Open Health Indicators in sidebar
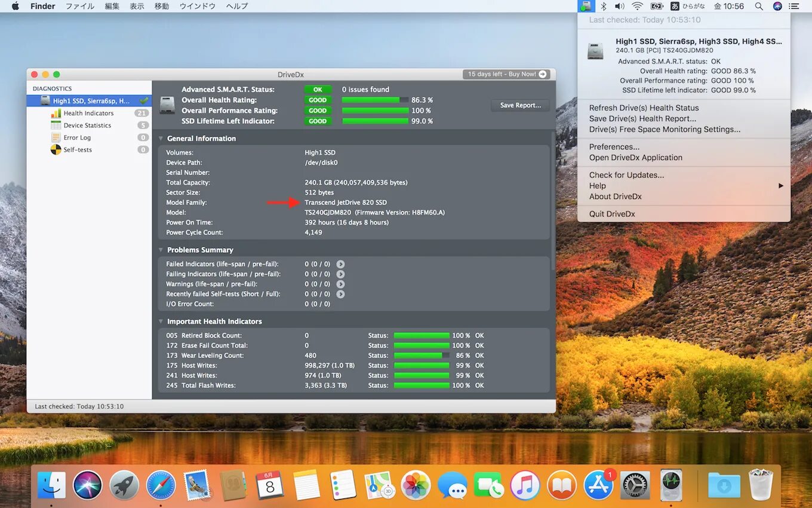This screenshot has height=508, width=812. coord(88,113)
